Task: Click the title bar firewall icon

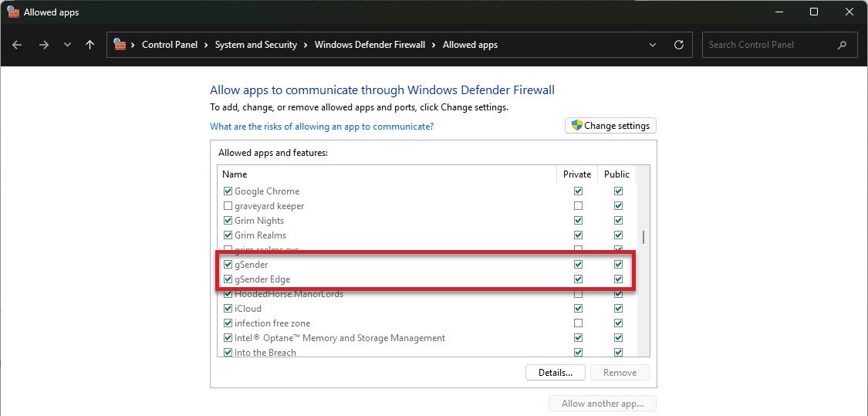Action: (x=12, y=12)
